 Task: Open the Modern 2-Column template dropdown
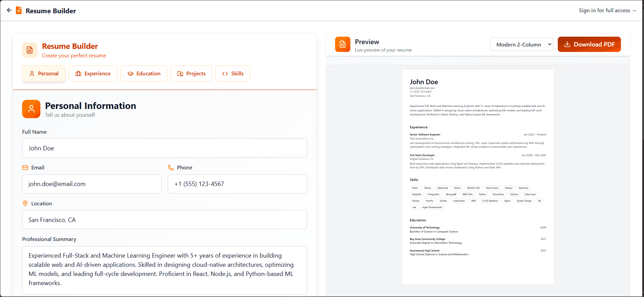click(522, 44)
